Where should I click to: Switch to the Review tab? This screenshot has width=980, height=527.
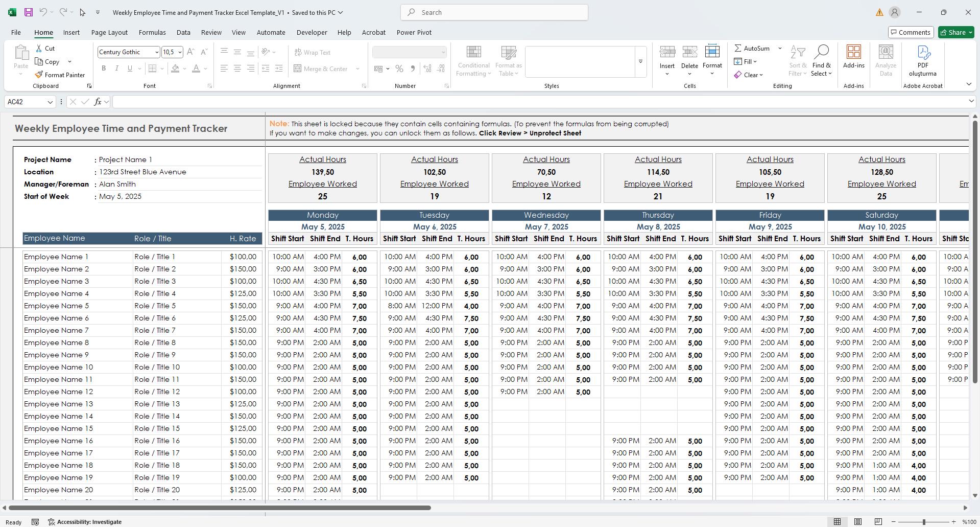pos(211,32)
